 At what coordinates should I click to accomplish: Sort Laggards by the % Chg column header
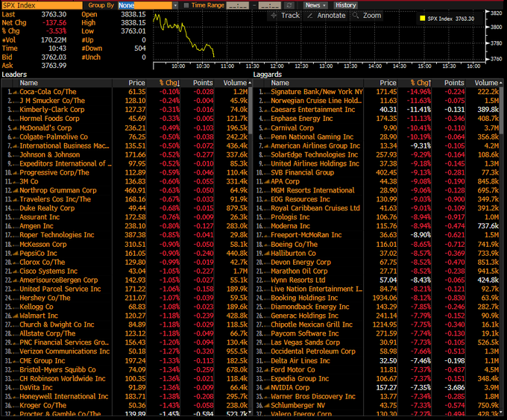coord(421,83)
